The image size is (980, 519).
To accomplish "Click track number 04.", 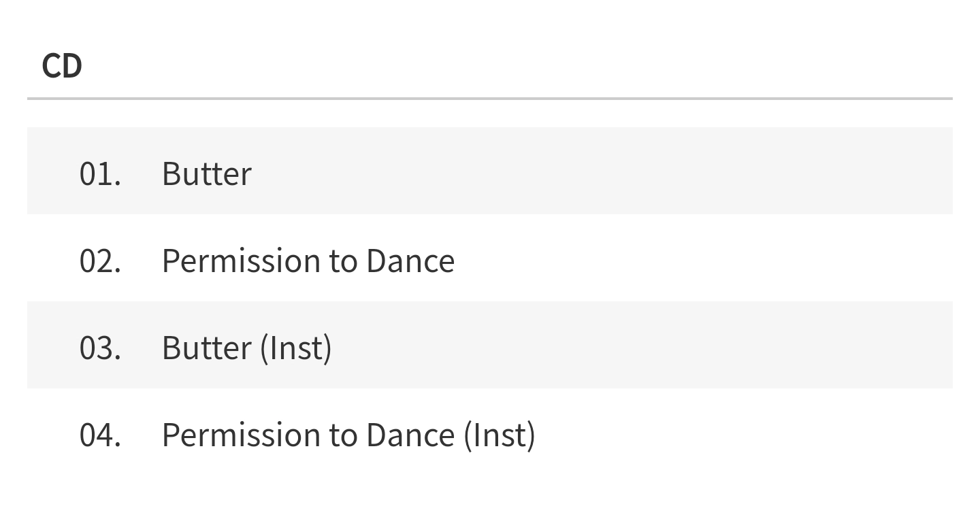I will [100, 435].
